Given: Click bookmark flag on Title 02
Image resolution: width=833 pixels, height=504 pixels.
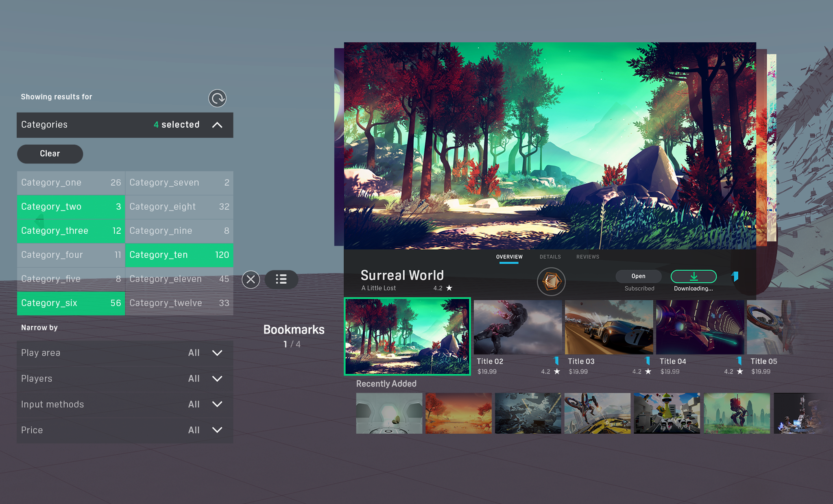Looking at the screenshot, I should click(x=556, y=361).
